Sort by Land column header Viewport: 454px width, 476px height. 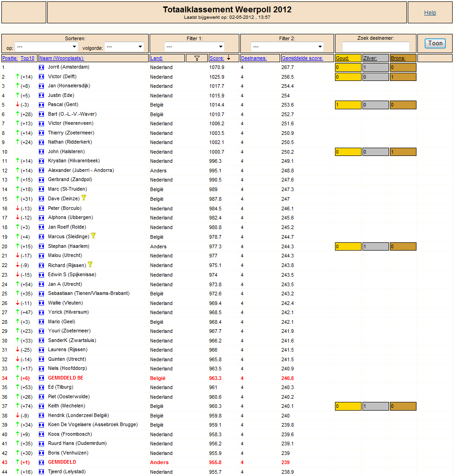point(157,58)
